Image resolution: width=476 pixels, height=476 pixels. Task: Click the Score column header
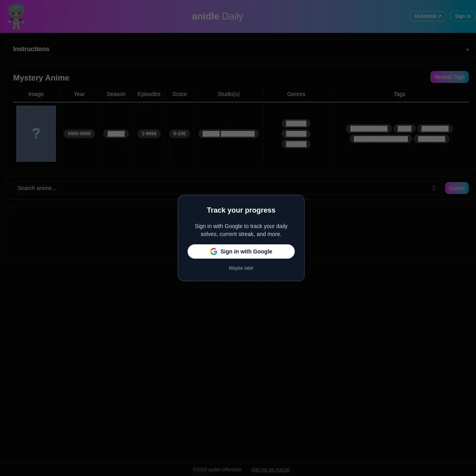179,94
